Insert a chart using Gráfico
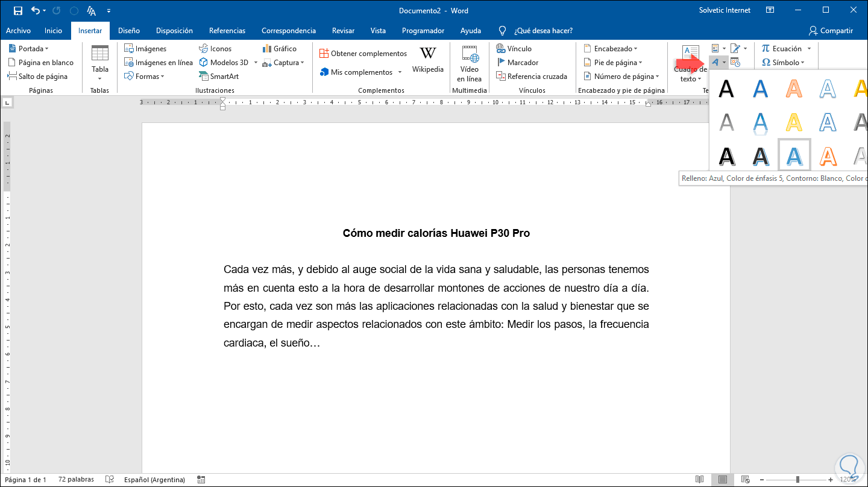This screenshot has height=487, width=868. coord(280,49)
